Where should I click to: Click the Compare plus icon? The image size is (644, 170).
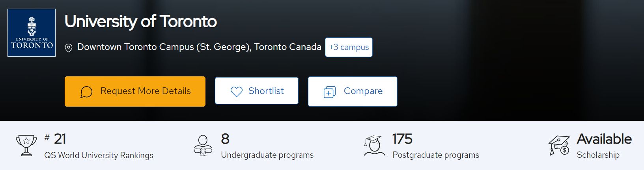click(329, 92)
